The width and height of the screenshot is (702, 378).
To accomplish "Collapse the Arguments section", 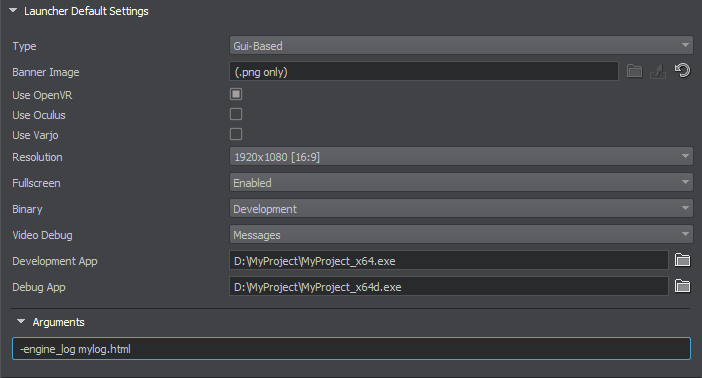I will 21,322.
